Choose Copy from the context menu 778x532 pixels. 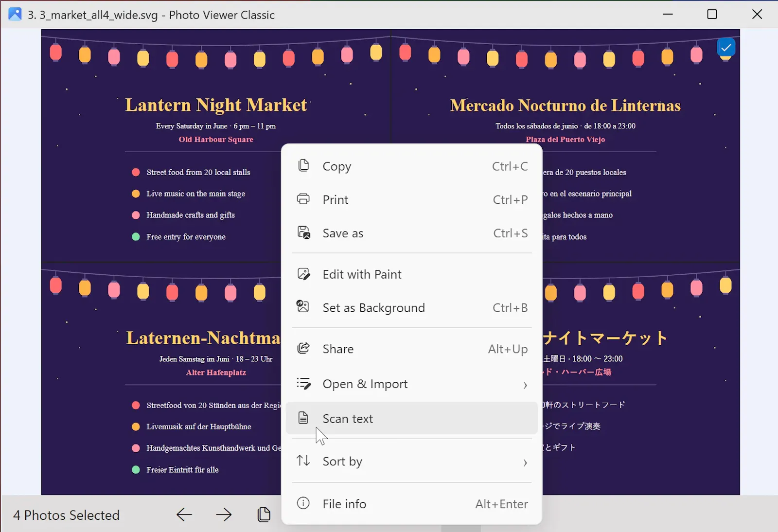pyautogui.click(x=412, y=166)
